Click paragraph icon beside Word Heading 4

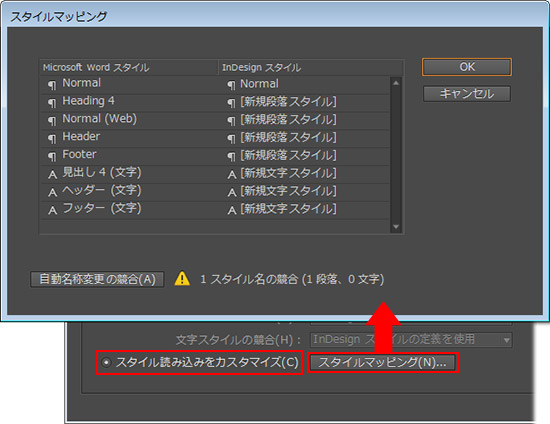(52, 103)
